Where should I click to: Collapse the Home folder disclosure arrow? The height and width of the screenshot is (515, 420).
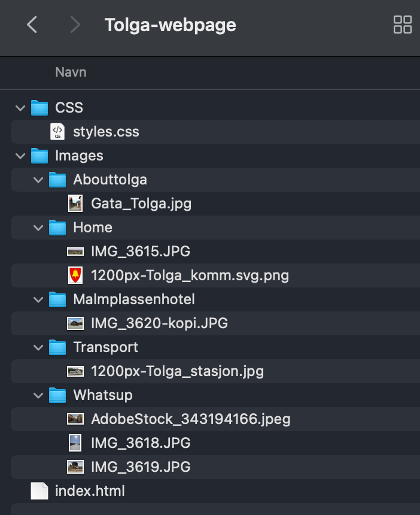(38, 228)
